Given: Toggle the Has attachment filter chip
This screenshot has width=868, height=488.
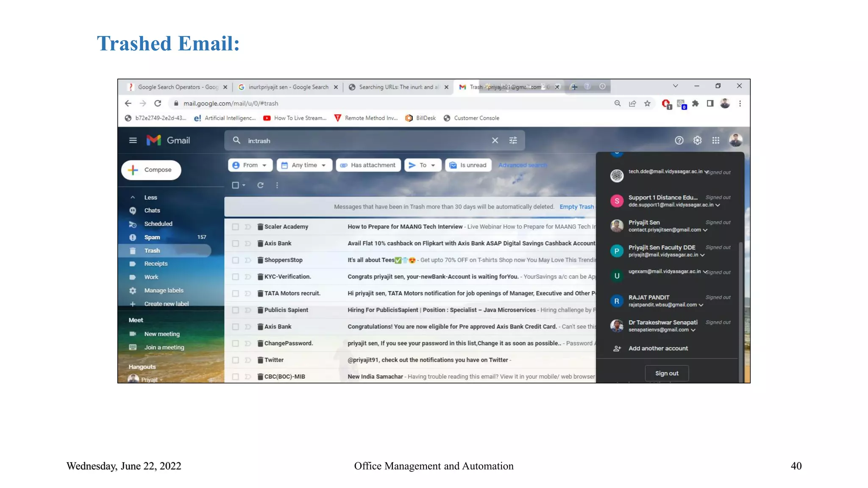Looking at the screenshot, I should 368,165.
